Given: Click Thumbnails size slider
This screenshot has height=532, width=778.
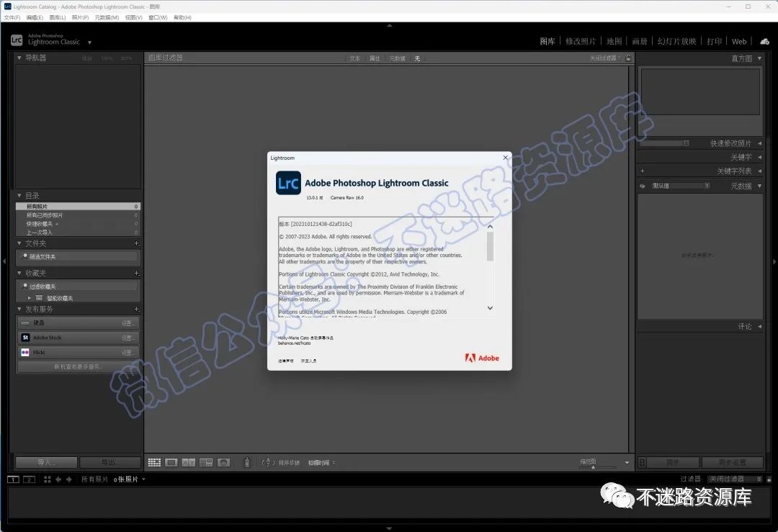Looking at the screenshot, I should point(599,467).
